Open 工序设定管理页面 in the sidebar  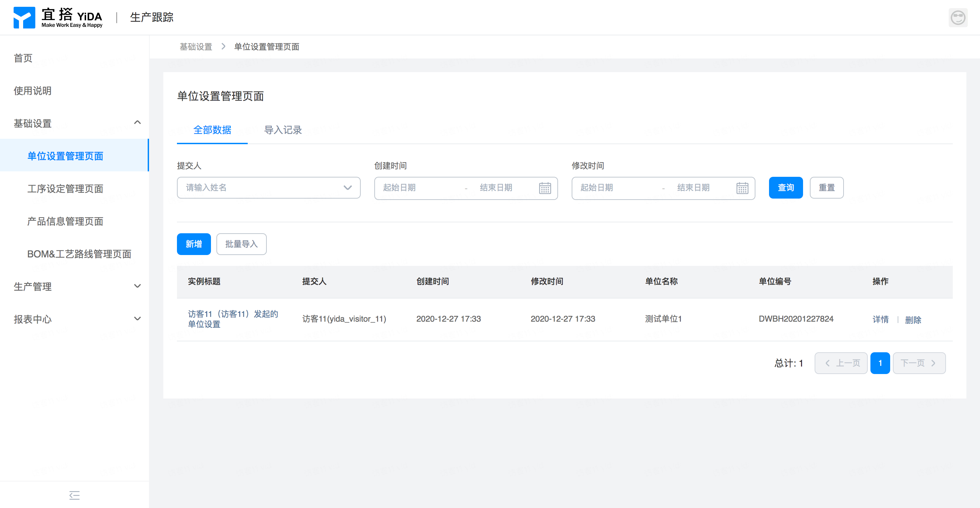65,189
